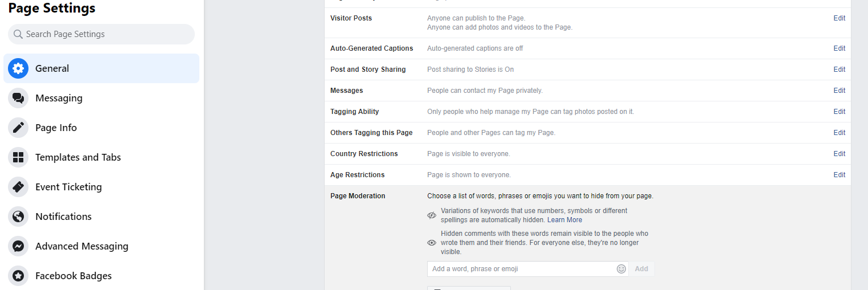
Task: Edit the Visitor Posts setting
Action: click(x=840, y=18)
